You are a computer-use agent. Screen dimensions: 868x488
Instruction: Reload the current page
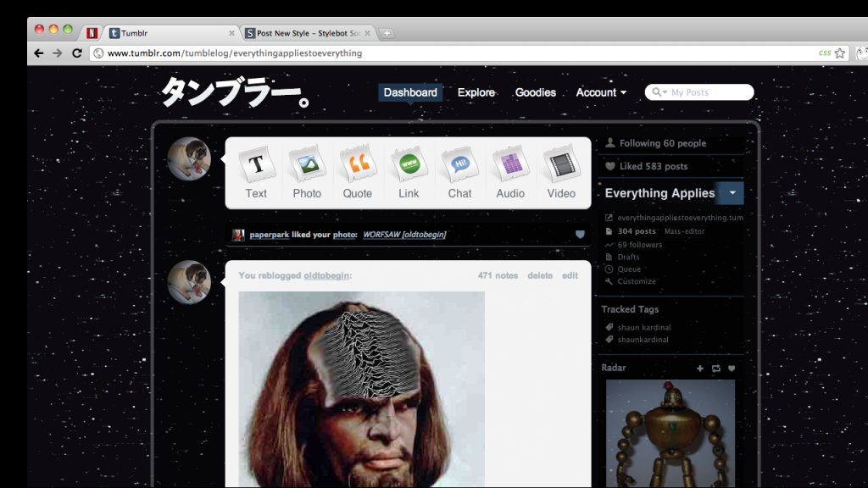tap(77, 53)
